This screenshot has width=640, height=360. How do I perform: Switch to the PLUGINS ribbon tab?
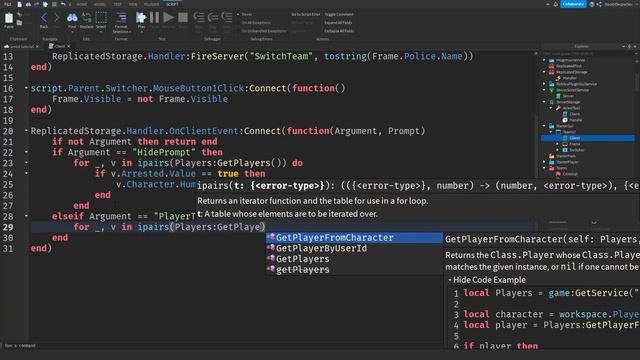(151, 4)
